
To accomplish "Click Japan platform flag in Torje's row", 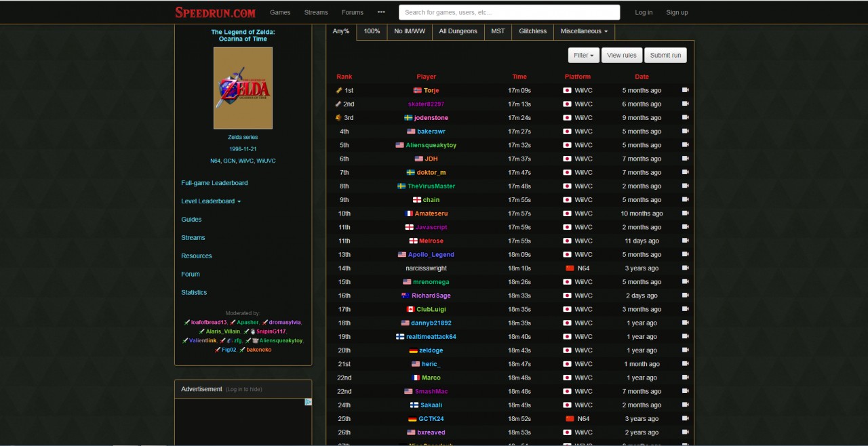I will coord(567,90).
